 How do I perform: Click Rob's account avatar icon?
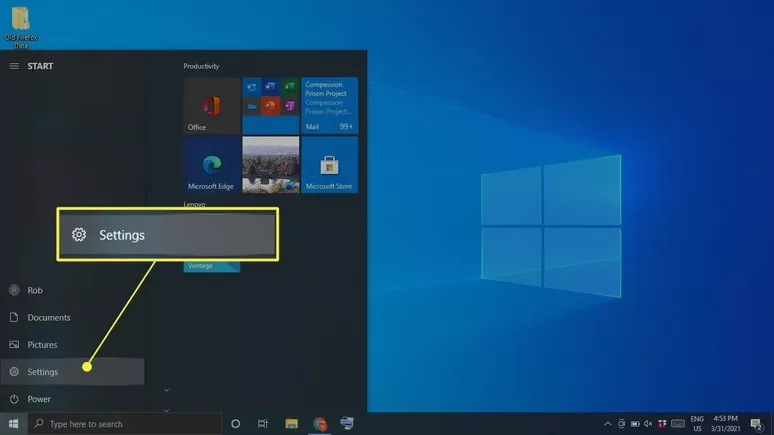(x=14, y=290)
